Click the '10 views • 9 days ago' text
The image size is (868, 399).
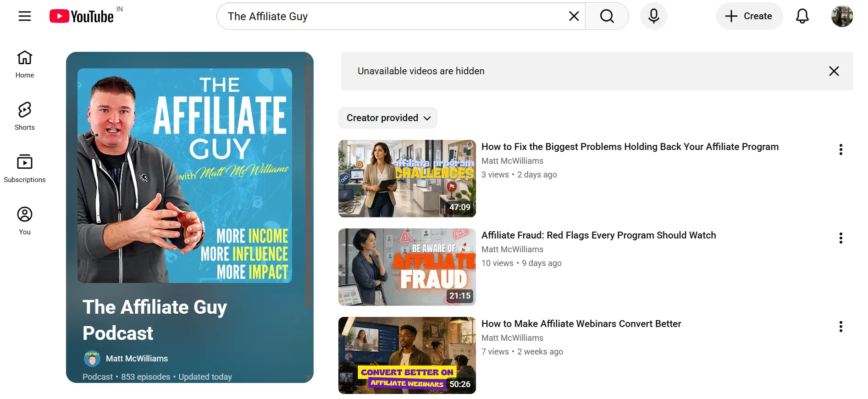point(521,263)
